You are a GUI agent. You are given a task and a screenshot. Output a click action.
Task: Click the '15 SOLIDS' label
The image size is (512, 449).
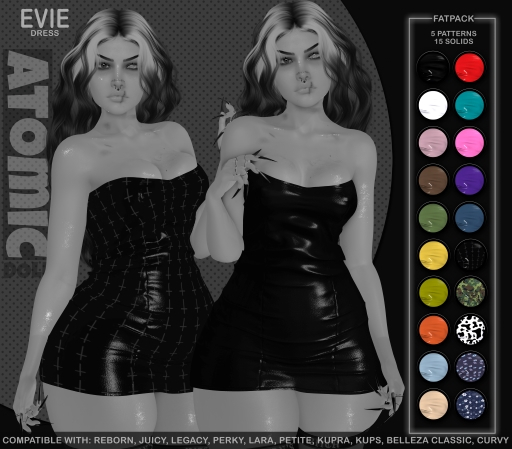[453, 41]
